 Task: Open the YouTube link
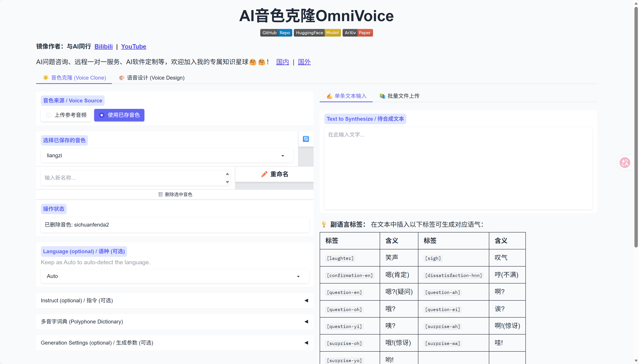133,46
